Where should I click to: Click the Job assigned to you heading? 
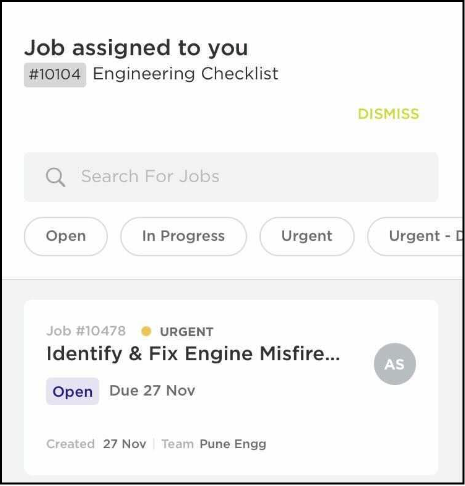coord(136,48)
